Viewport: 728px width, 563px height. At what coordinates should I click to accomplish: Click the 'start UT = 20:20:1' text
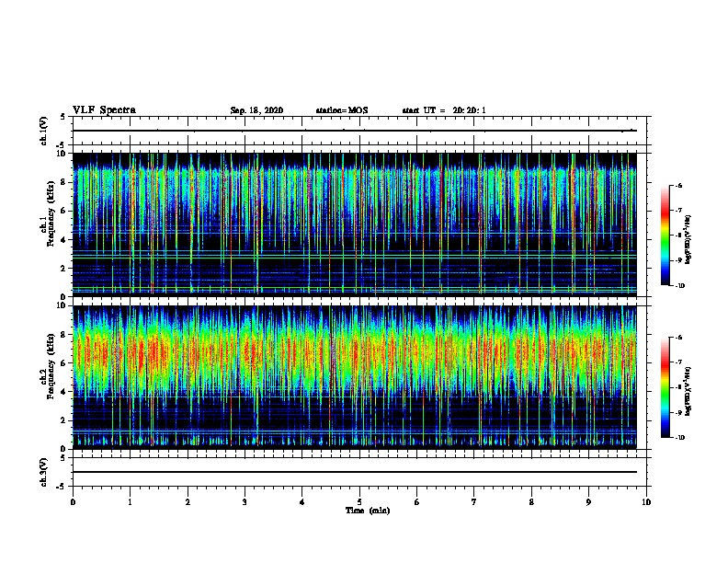coord(444,110)
